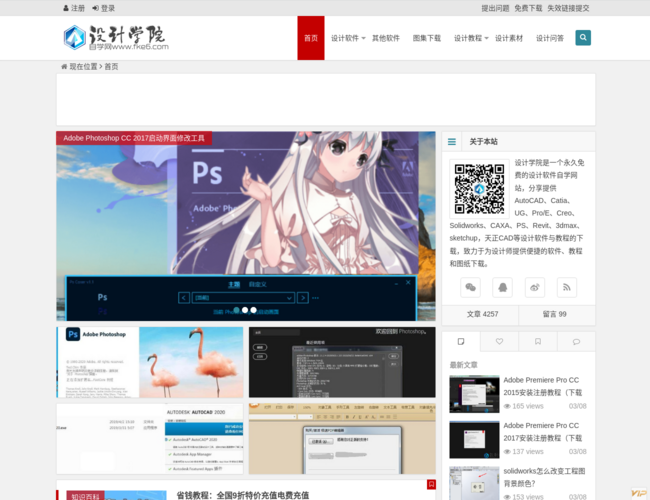Select the latest articles tab icon
Viewport: 650px width, 500px height.
(461, 342)
